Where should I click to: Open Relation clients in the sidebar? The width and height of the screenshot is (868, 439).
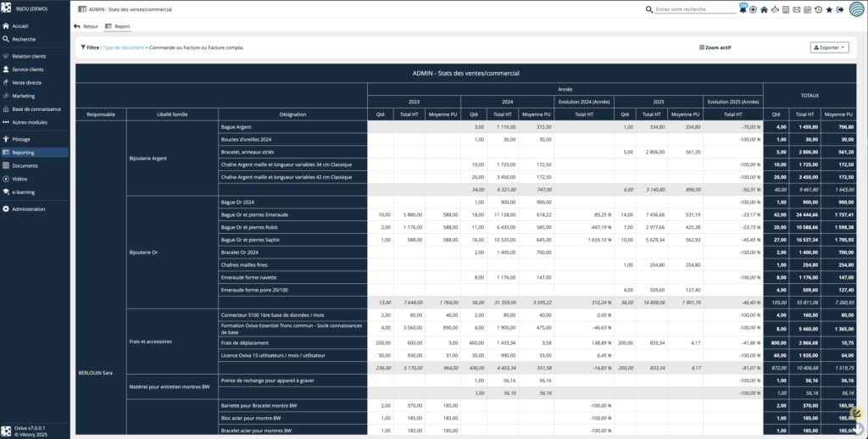29,56
